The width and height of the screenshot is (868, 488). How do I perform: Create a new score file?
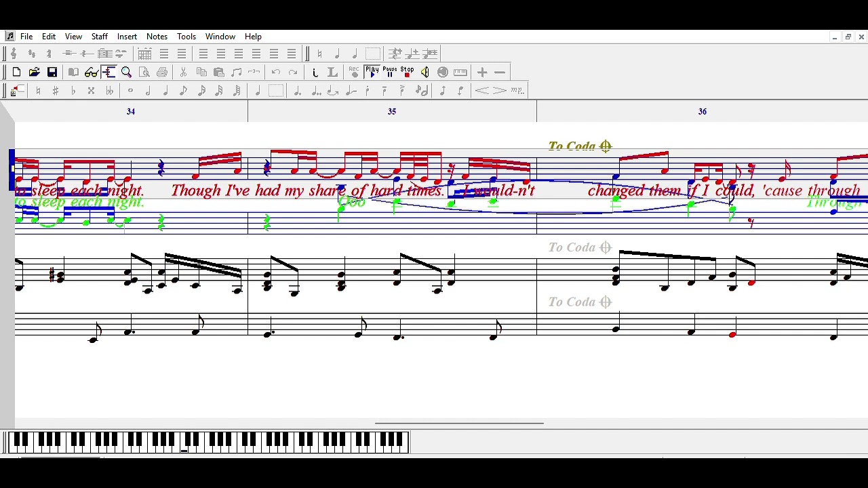pyautogui.click(x=16, y=72)
